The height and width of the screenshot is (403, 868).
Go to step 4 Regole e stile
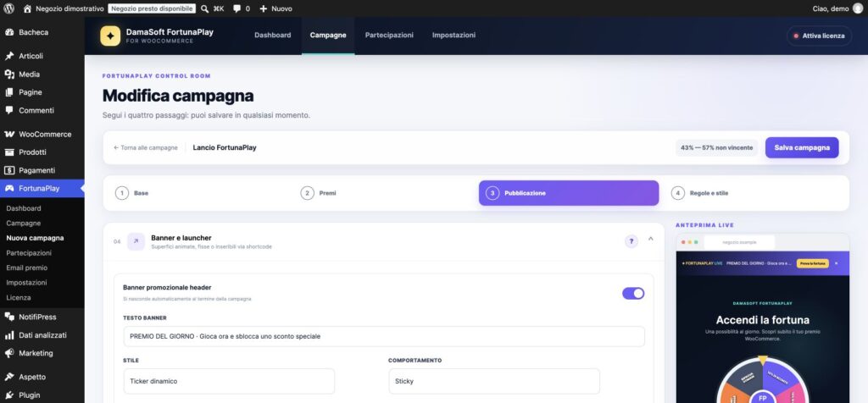click(754, 194)
